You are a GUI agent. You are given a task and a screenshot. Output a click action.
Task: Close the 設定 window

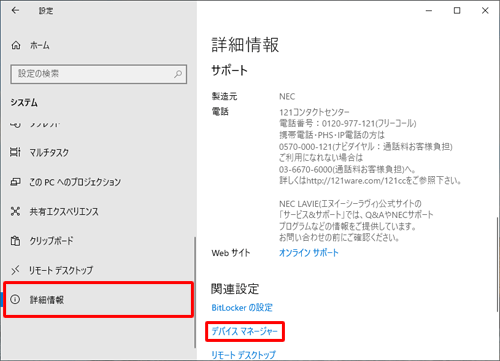tap(485, 11)
